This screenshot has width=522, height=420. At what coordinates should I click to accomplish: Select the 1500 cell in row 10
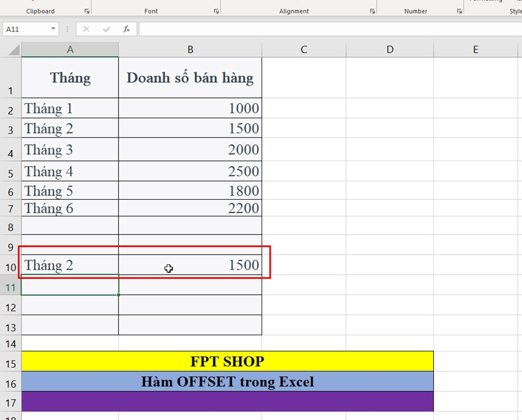(x=190, y=265)
